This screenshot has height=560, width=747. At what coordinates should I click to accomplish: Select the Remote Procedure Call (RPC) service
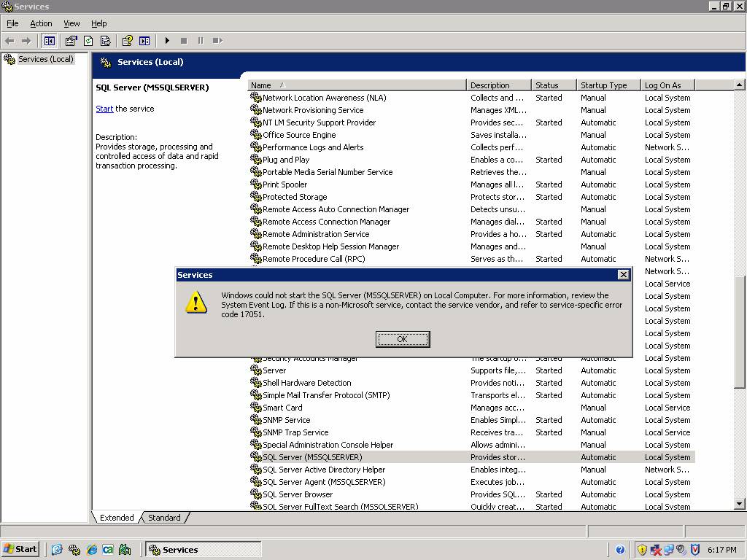[x=471, y=259]
